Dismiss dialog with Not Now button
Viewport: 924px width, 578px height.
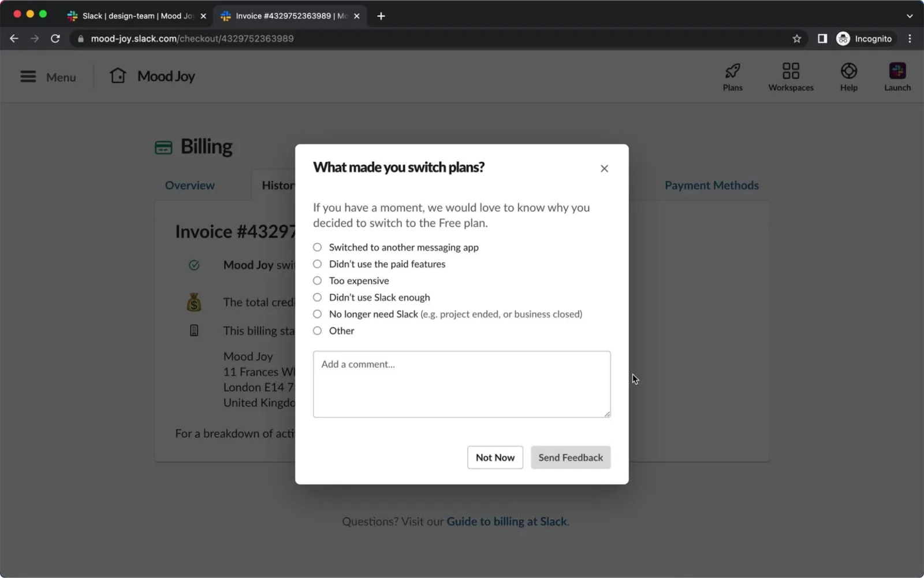[x=495, y=457]
